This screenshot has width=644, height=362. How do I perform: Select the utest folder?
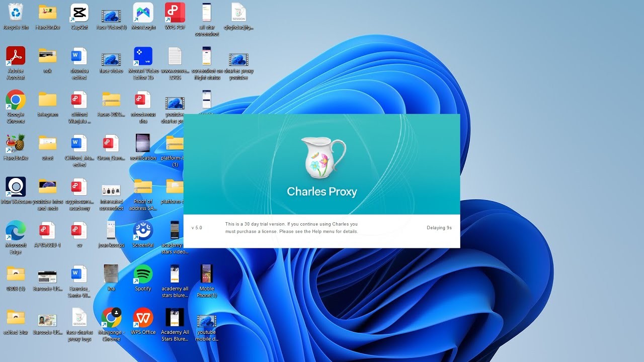coord(47,147)
